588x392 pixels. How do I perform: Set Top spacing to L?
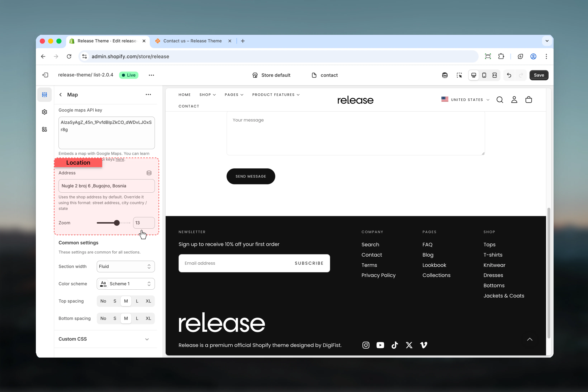click(137, 301)
